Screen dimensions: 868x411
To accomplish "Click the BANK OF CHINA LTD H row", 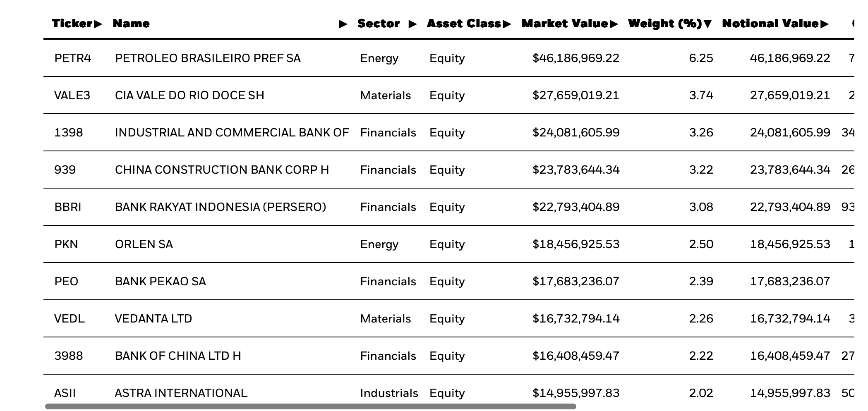I will pyautogui.click(x=178, y=356).
